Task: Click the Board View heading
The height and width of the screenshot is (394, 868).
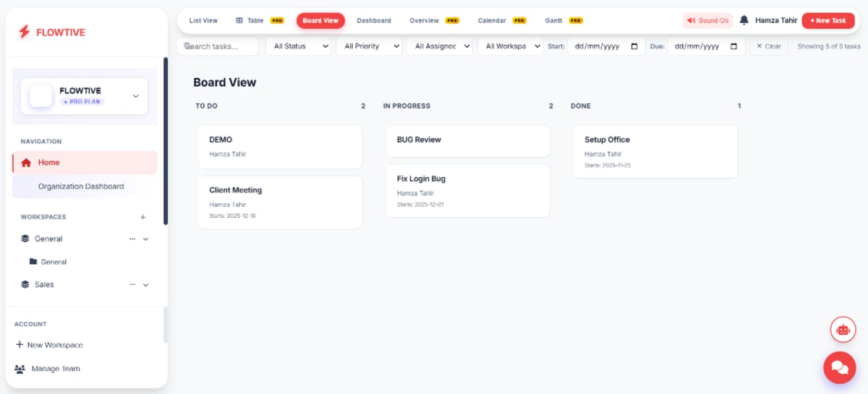Action: (225, 82)
